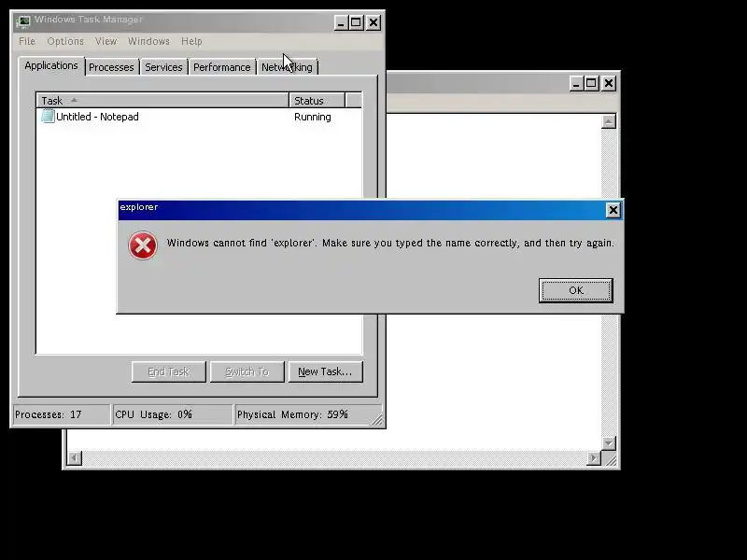
Task: Maximize the Notepad window behind
Action: pos(591,83)
